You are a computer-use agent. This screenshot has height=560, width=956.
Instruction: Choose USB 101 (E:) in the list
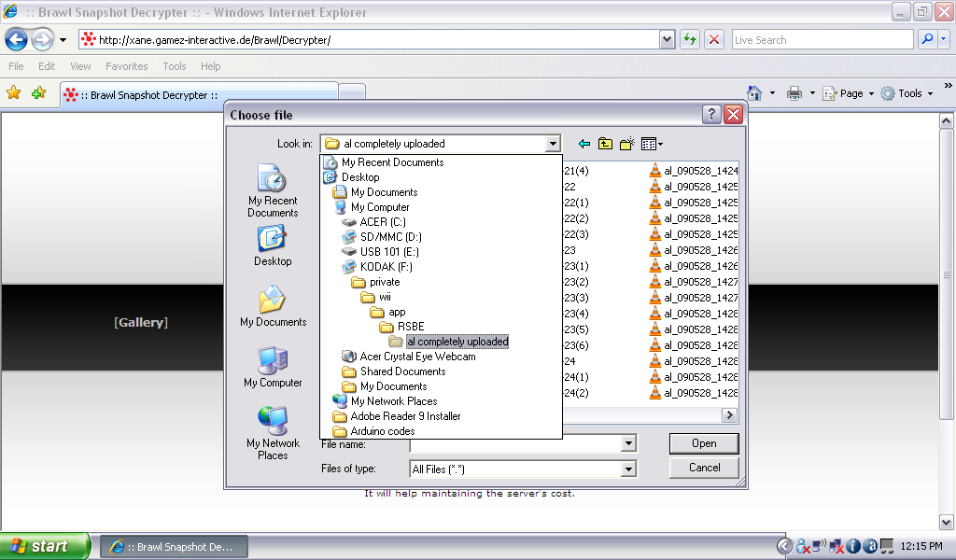pyautogui.click(x=389, y=252)
